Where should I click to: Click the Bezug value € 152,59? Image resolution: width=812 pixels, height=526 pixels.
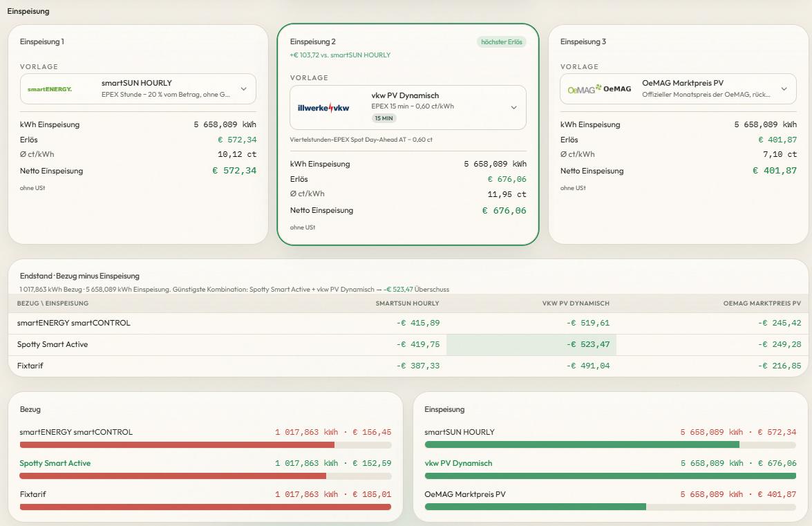click(372, 463)
